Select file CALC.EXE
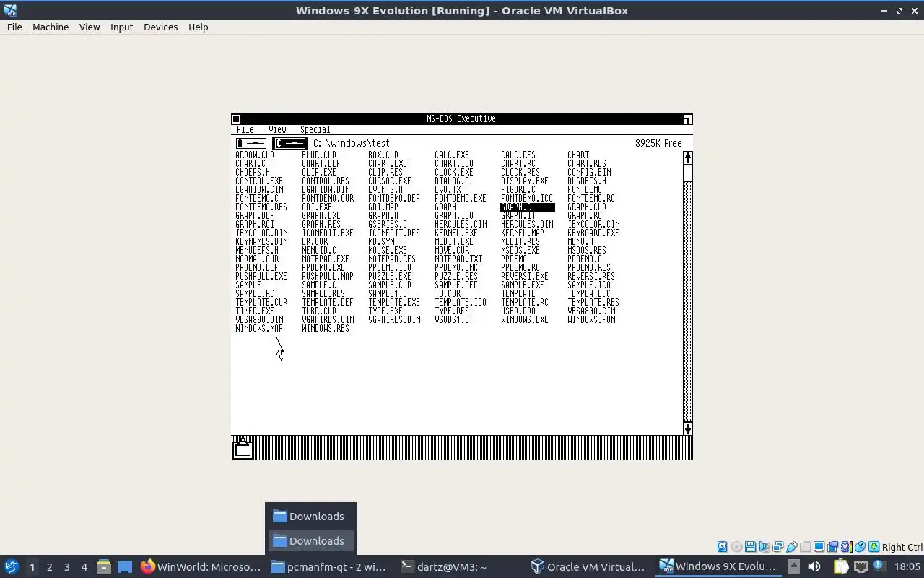The height and width of the screenshot is (578, 924). coord(452,155)
